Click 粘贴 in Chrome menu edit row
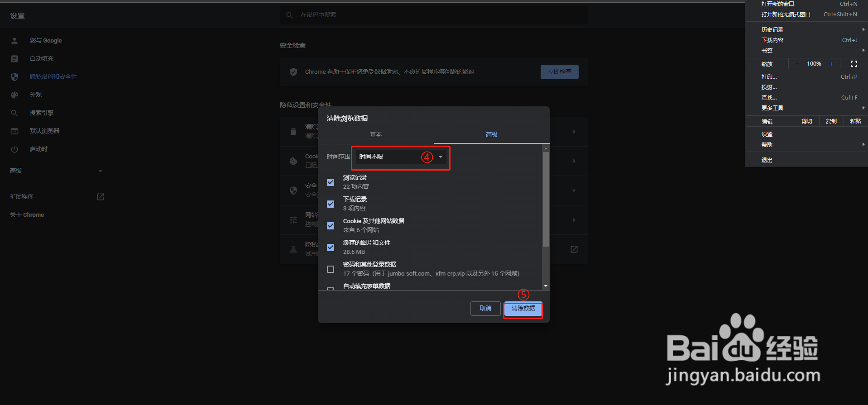 pyautogui.click(x=856, y=121)
